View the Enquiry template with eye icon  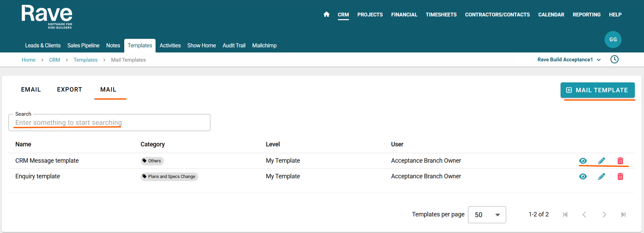click(583, 177)
